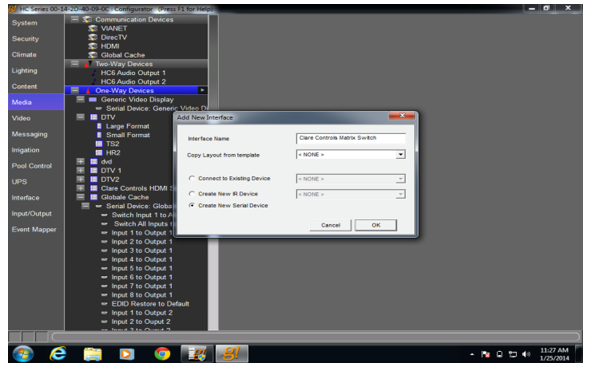This screenshot has height=373, width=592.
Task: Collapse the Communication Devices tree node
Action: 75,19
